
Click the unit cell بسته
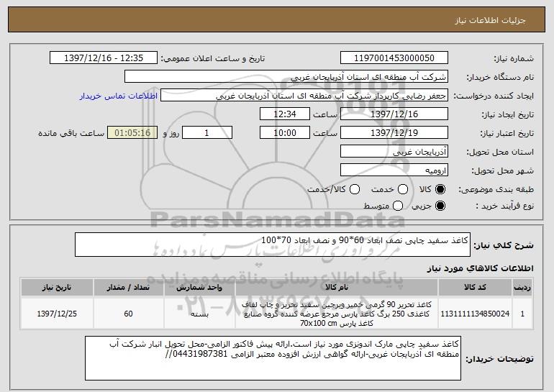coord(199,314)
